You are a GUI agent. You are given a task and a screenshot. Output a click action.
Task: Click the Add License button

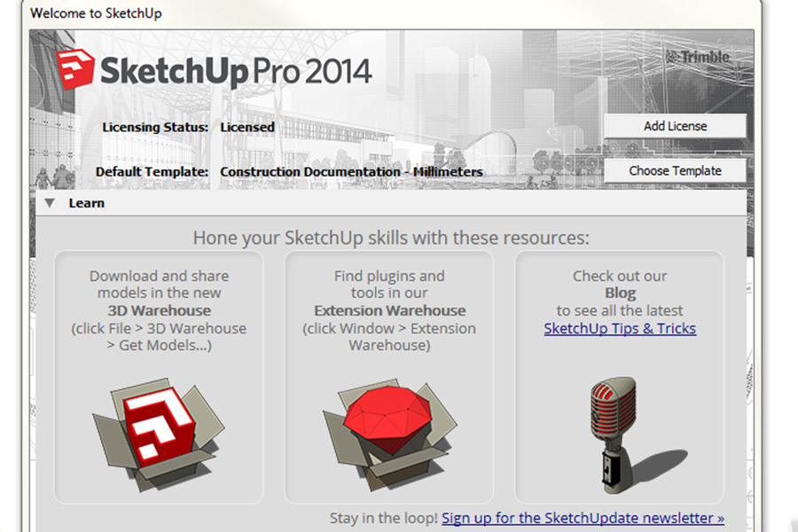[675, 126]
